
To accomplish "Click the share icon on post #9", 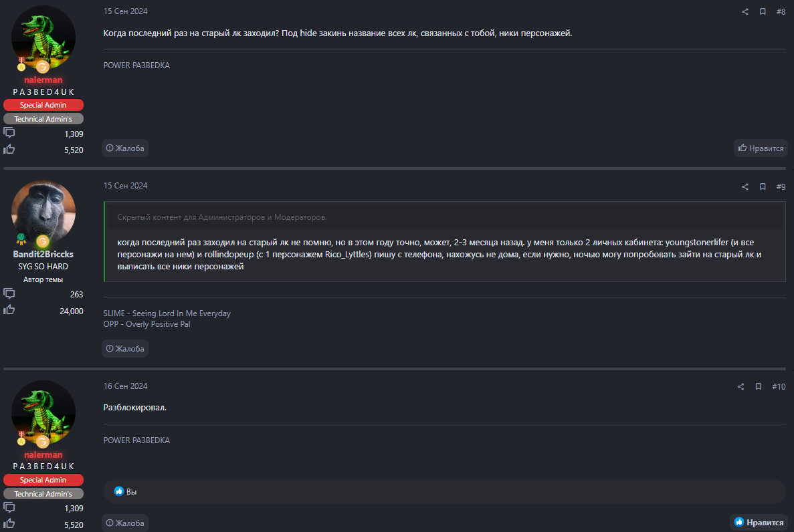I will 745,187.
